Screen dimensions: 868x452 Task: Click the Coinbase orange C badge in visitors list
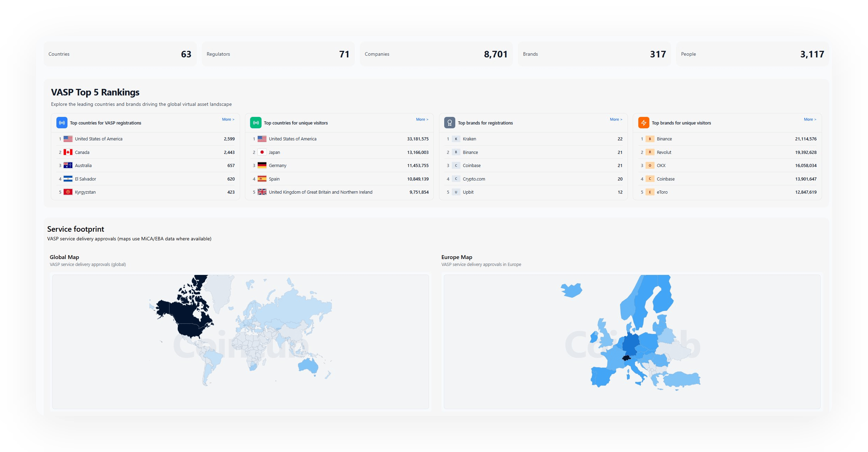click(x=650, y=179)
